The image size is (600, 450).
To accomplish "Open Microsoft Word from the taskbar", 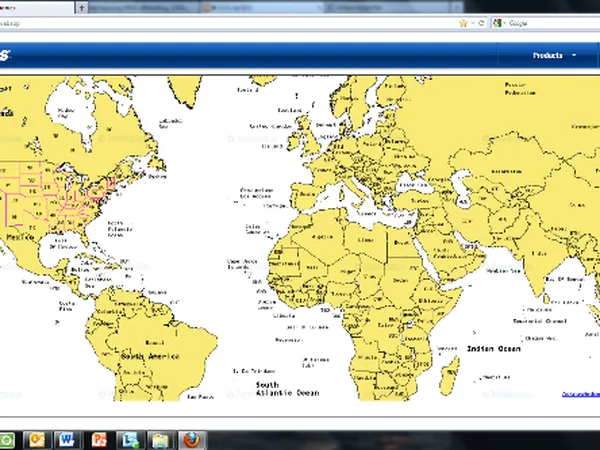I will 67,440.
